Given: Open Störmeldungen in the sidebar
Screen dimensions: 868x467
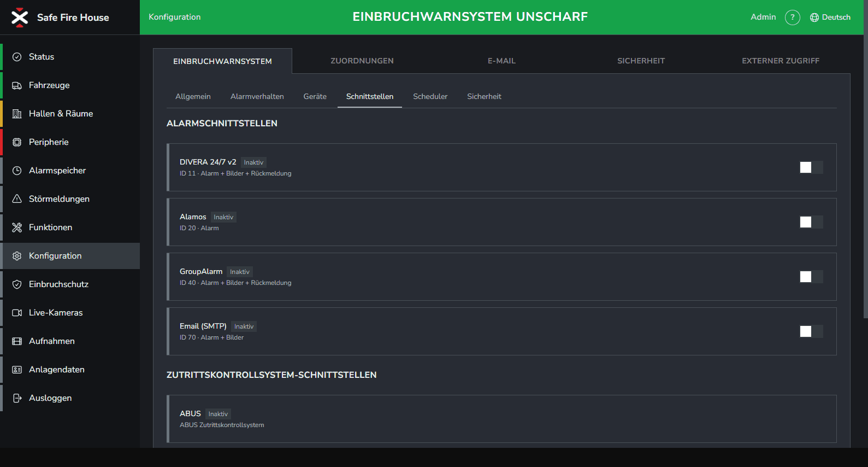Looking at the screenshot, I should pyautogui.click(x=70, y=199).
